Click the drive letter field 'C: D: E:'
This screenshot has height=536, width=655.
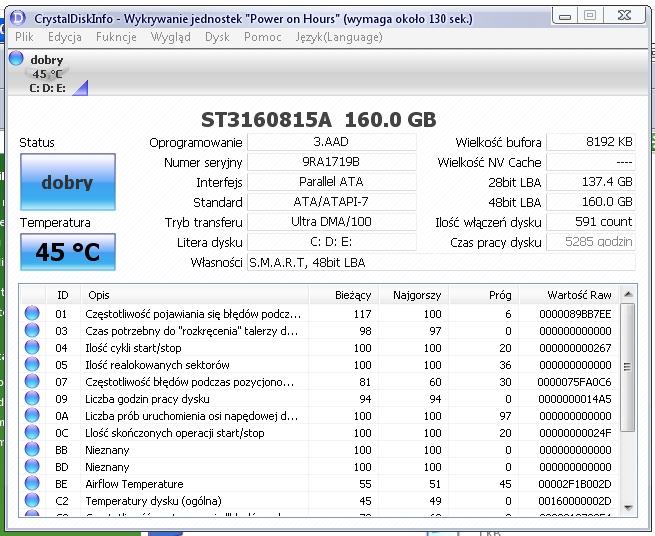pos(332,242)
